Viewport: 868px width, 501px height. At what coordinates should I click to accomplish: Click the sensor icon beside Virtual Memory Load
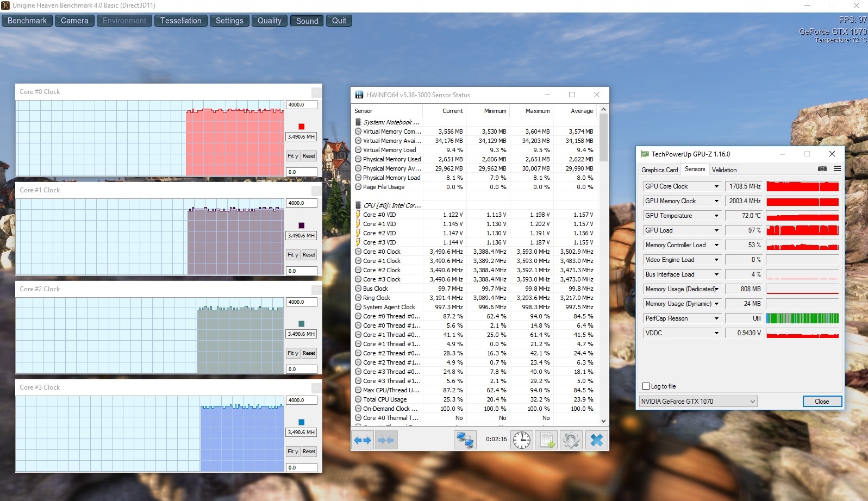tap(358, 150)
